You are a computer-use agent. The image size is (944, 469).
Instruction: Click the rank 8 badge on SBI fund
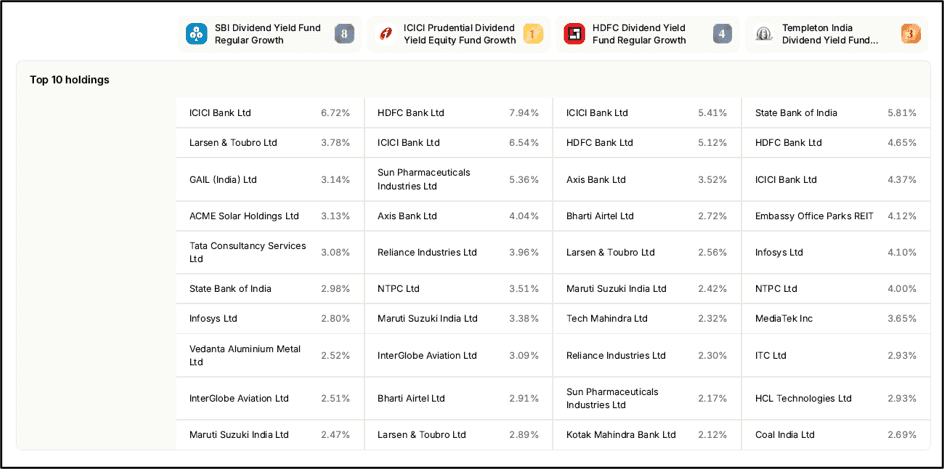tap(344, 34)
